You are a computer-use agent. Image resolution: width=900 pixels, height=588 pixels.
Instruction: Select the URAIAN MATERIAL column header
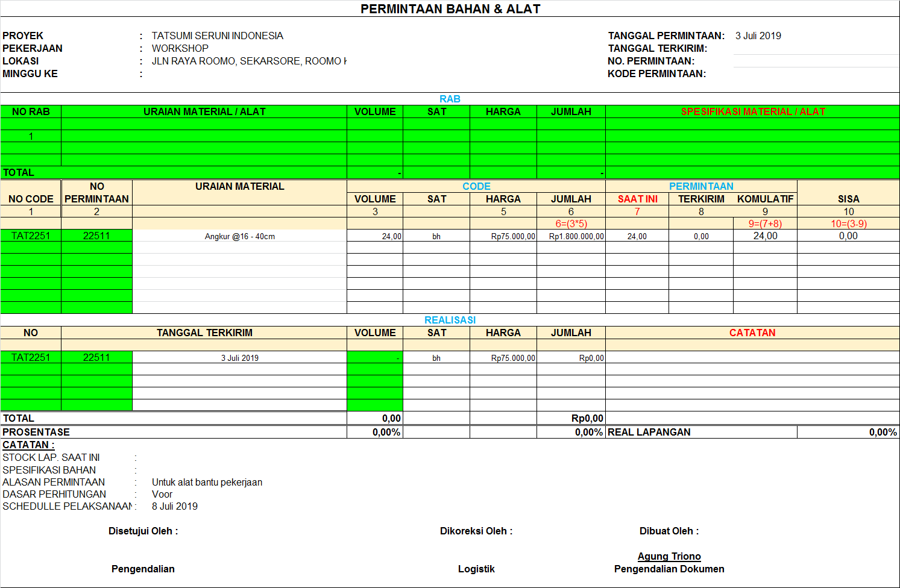tap(240, 186)
